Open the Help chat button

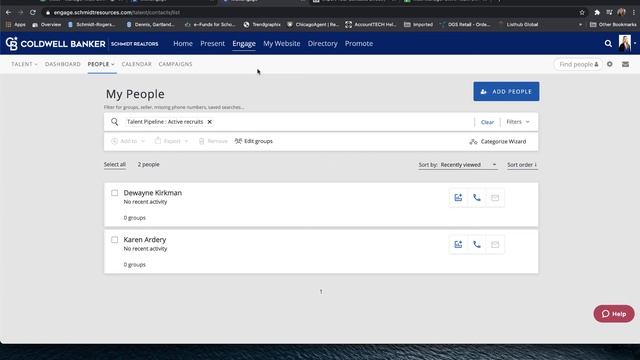614,314
